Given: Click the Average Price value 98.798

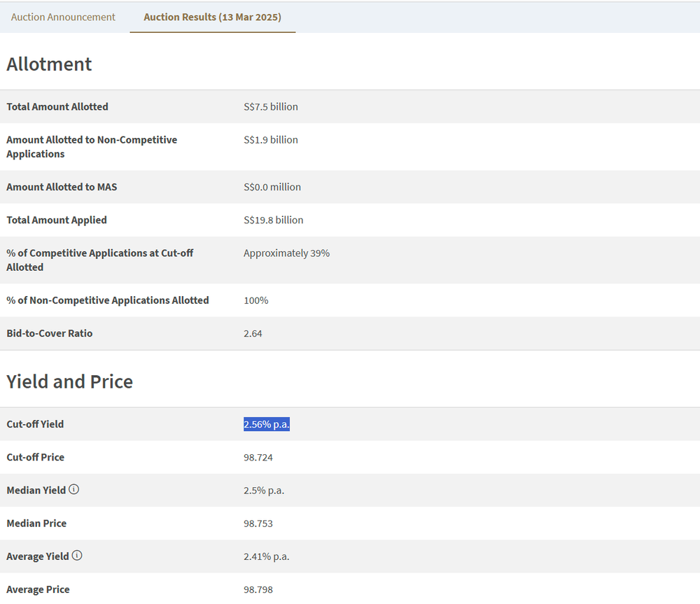Looking at the screenshot, I should [x=258, y=589].
